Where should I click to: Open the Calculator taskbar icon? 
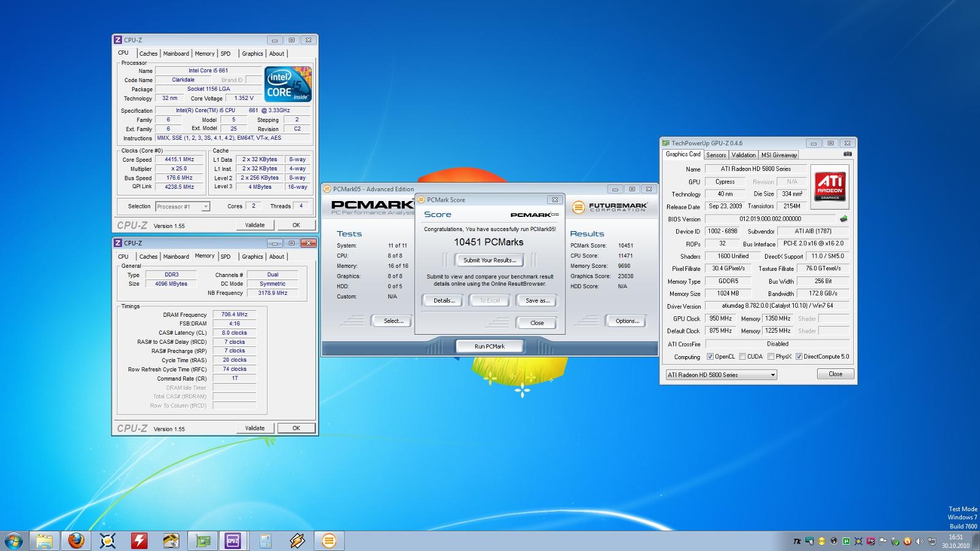(265, 541)
